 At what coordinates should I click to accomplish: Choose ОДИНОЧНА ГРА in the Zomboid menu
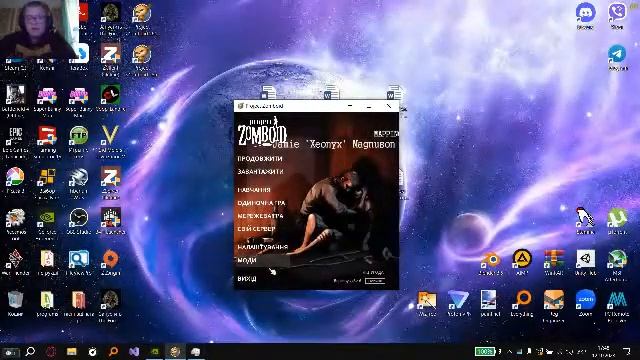click(x=261, y=203)
